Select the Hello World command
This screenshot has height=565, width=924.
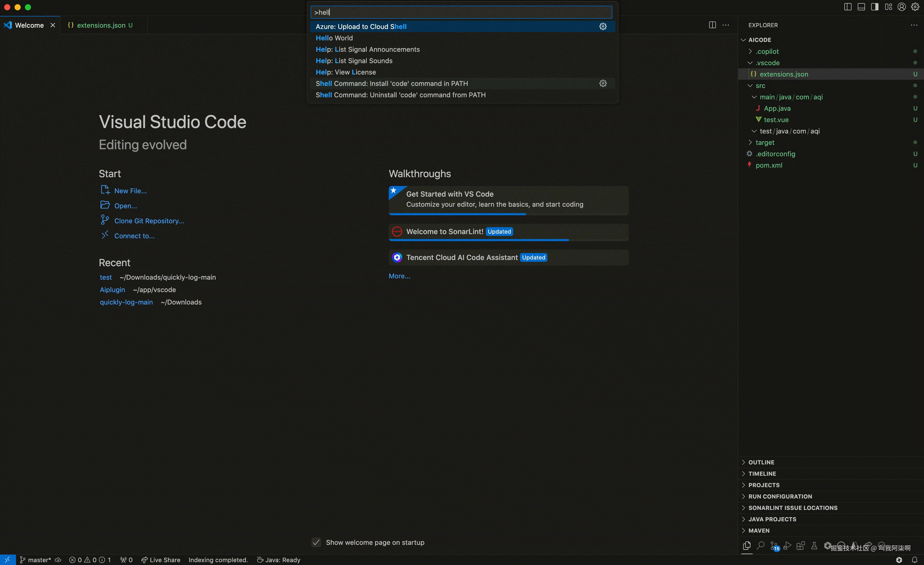[x=334, y=38]
